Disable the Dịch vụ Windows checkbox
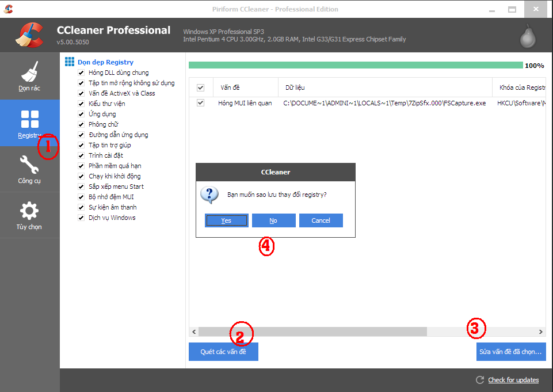Viewport: 553px width, 392px height. (x=81, y=218)
